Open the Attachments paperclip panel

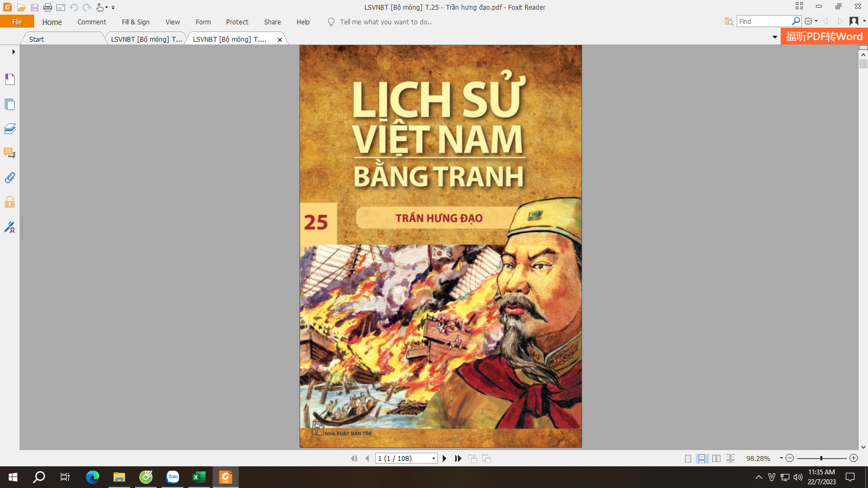(x=10, y=177)
